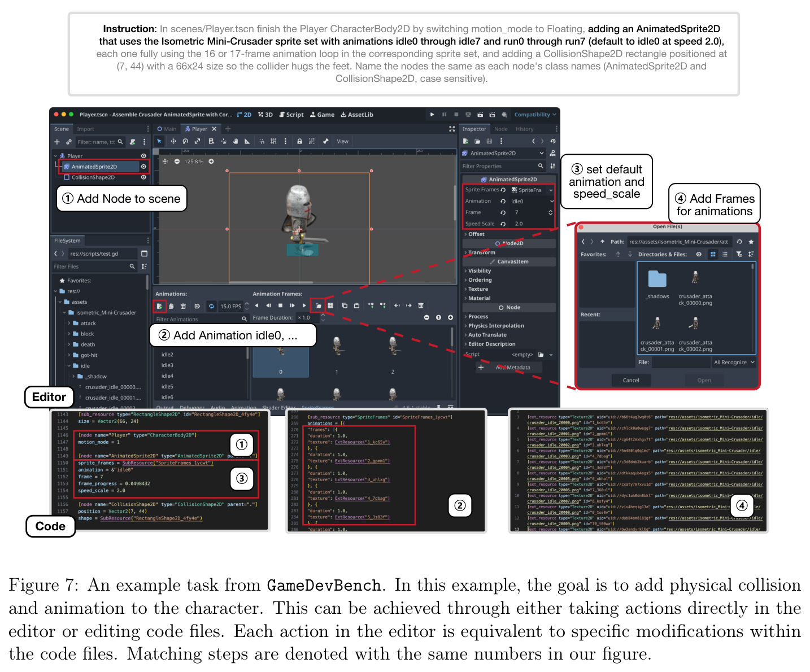Image resolution: width=810 pixels, height=672 pixels.
Task: Select the Move Mode tool in viewport toolbar
Action: 173,141
